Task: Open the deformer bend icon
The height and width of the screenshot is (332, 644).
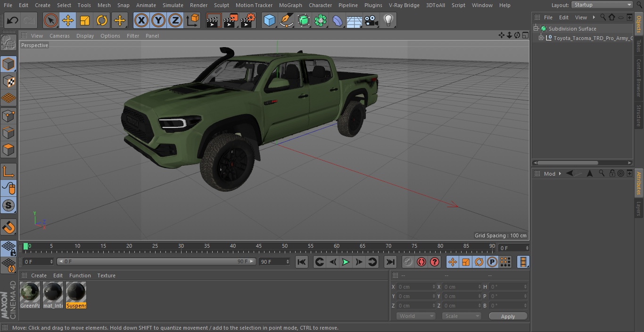Action: 338,20
